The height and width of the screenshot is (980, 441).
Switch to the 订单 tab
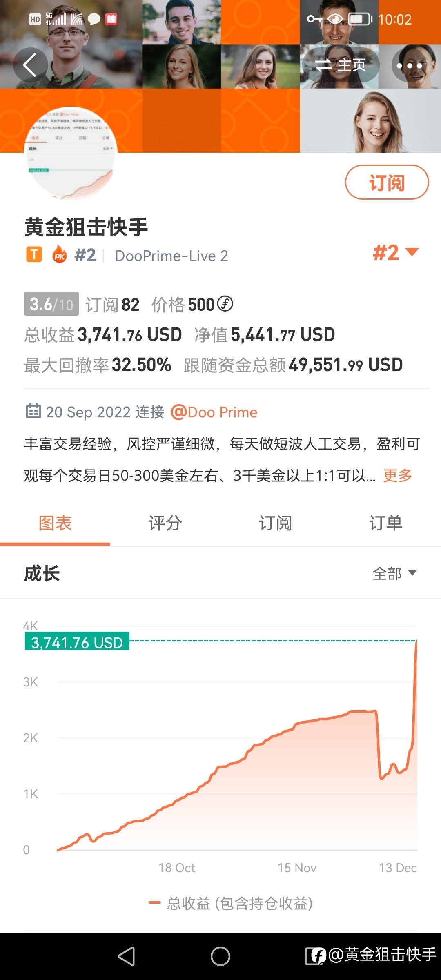386,523
